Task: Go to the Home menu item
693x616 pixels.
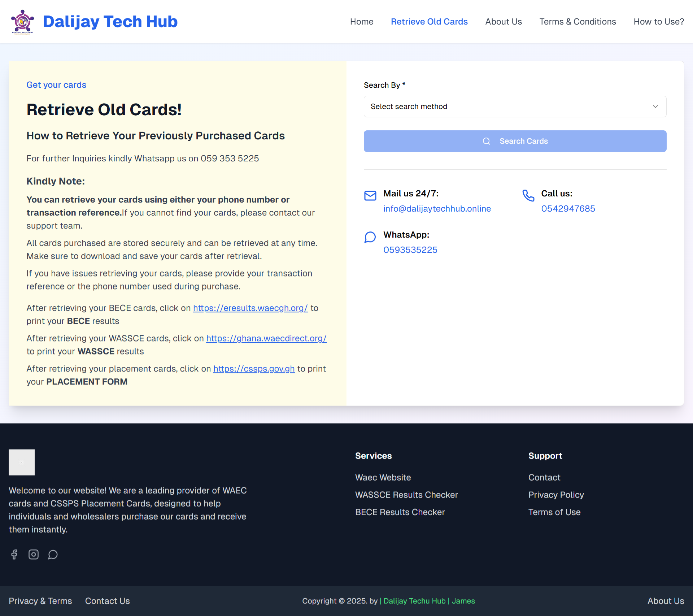Action: 362,22
